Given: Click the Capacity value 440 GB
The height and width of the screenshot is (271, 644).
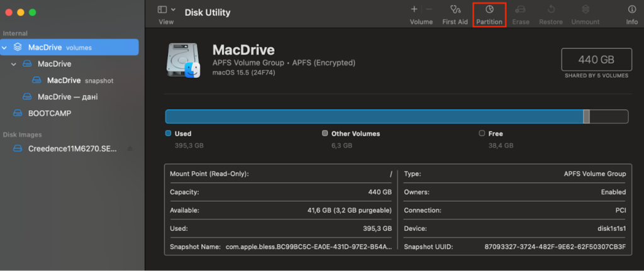Looking at the screenshot, I should [x=380, y=192].
